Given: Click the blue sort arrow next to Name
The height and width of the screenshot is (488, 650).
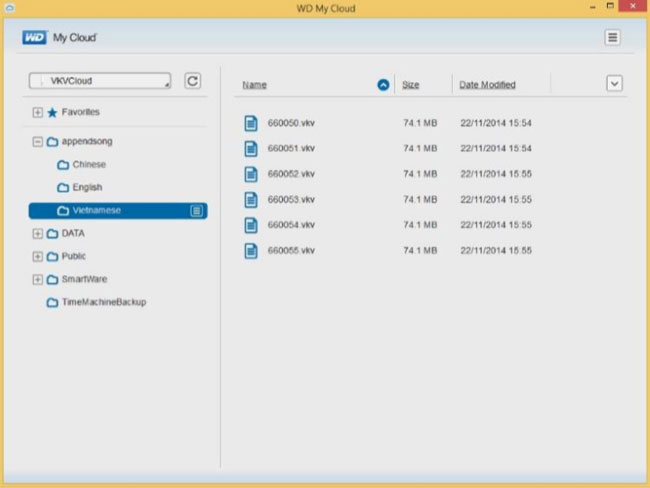Looking at the screenshot, I should pos(383,85).
